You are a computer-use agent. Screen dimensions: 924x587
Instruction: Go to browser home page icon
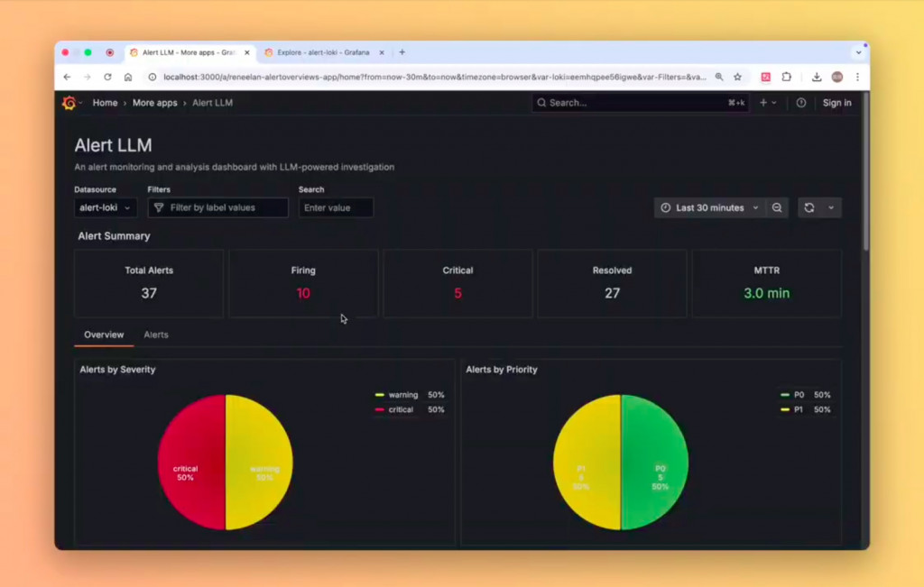pyautogui.click(x=128, y=78)
